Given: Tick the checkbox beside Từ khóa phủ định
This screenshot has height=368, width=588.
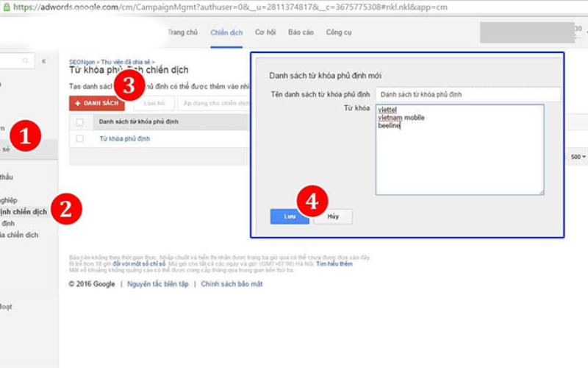Looking at the screenshot, I should tap(80, 138).
